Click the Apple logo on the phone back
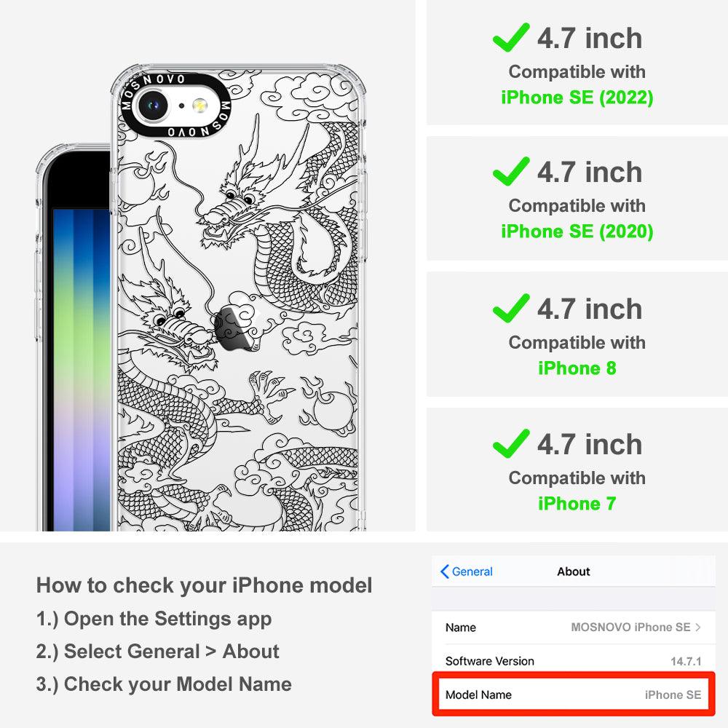This screenshot has width=728, height=728. pyautogui.click(x=235, y=328)
